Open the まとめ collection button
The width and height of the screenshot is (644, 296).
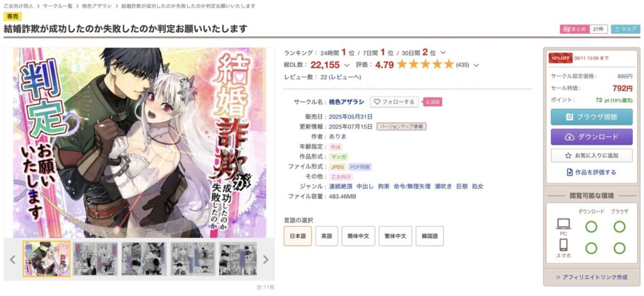tap(574, 29)
